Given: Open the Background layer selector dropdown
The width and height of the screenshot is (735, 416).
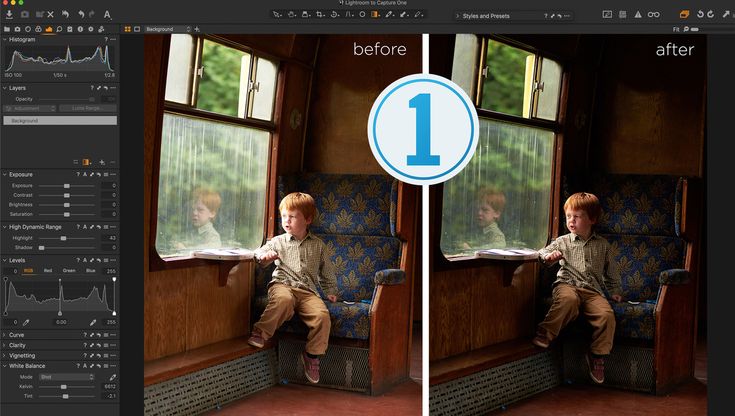Looking at the screenshot, I should tap(168, 29).
